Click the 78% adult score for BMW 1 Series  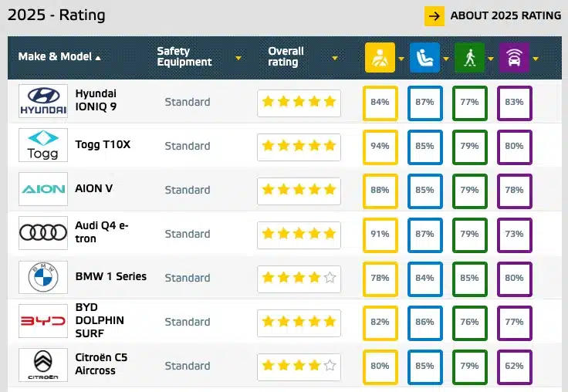tap(380, 279)
